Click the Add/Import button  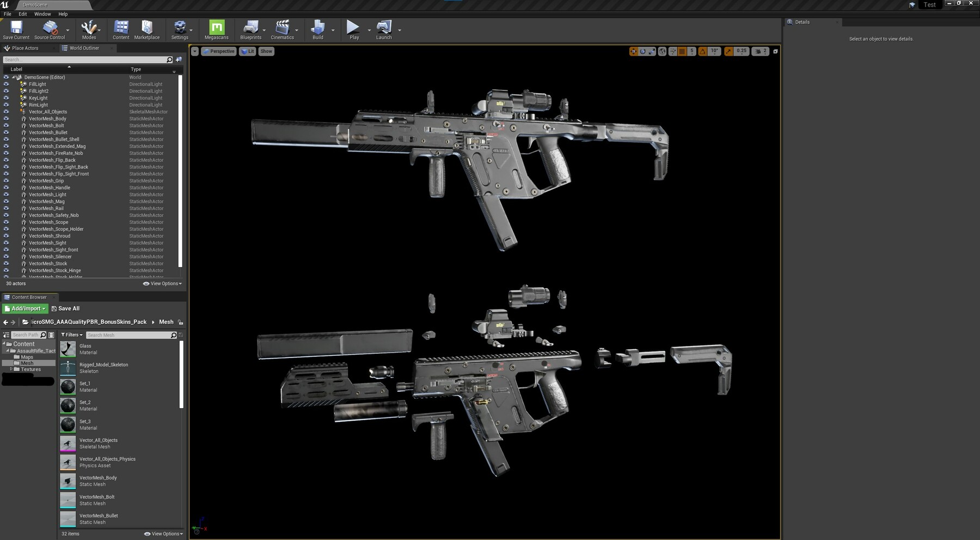pyautogui.click(x=26, y=308)
